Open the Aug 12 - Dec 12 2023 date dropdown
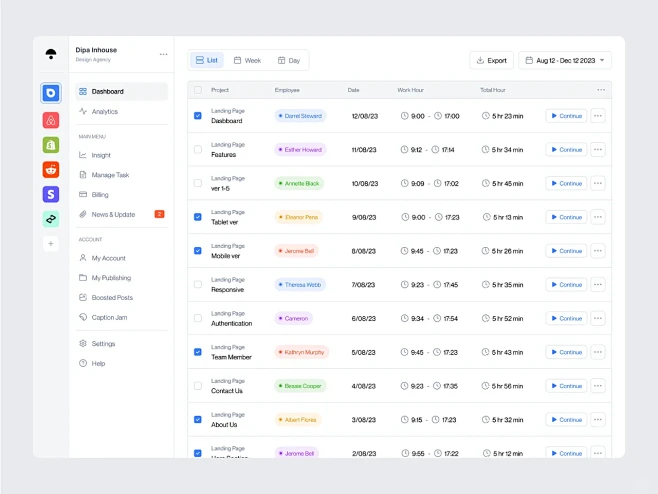The height and width of the screenshot is (494, 658). click(565, 60)
